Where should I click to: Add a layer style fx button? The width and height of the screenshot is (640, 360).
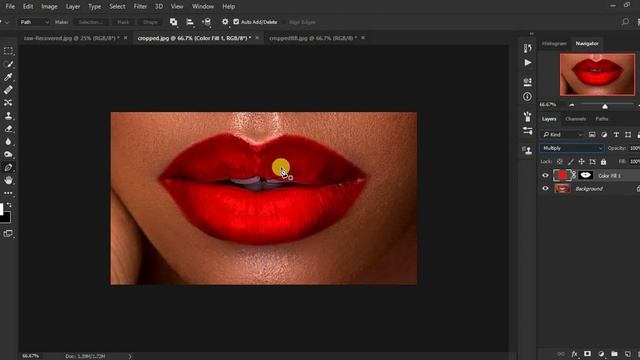coord(574,354)
